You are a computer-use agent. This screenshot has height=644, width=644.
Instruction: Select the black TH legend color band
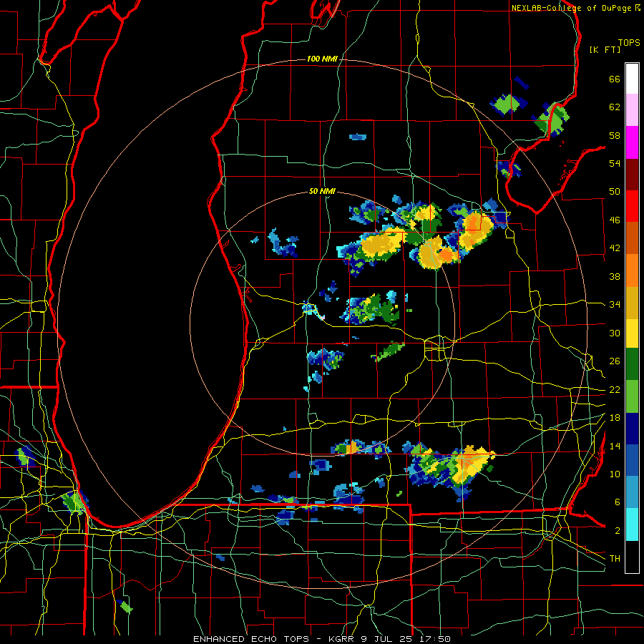click(x=632, y=556)
